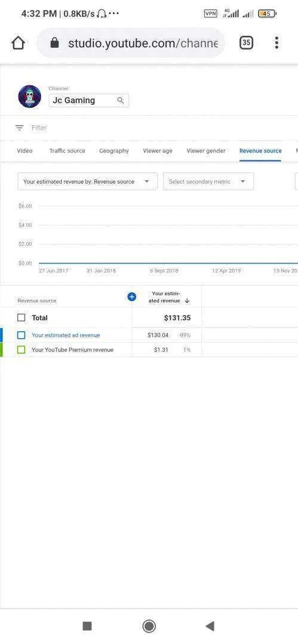
Task: Toggle the YouTube Premium revenue checkbox
Action: coord(21,350)
